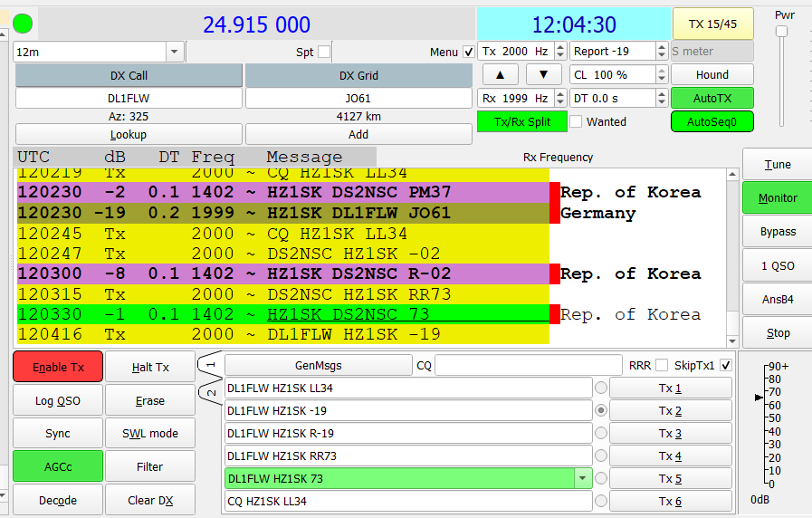This screenshot has height=518, width=812.
Task: Select decode line HZ1SK DS2NSC 73
Action: [x=283, y=314]
